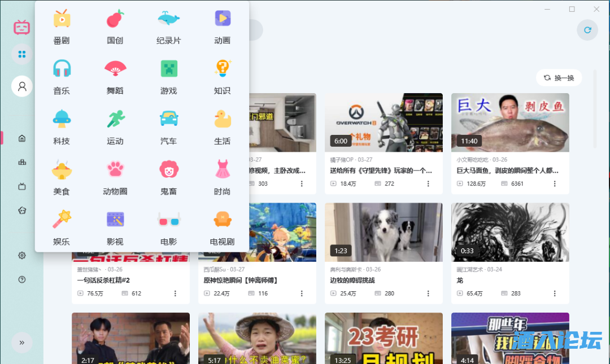Open the 番剧 (anime) category icon

click(x=61, y=17)
